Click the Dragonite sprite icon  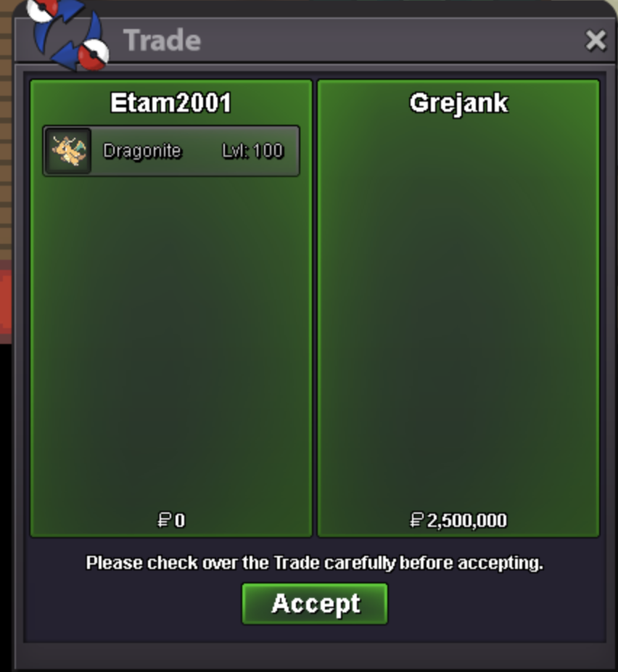pyautogui.click(x=68, y=150)
